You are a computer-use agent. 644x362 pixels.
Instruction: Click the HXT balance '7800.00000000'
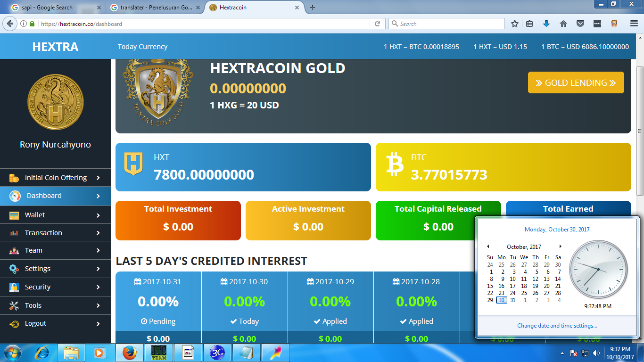(204, 175)
